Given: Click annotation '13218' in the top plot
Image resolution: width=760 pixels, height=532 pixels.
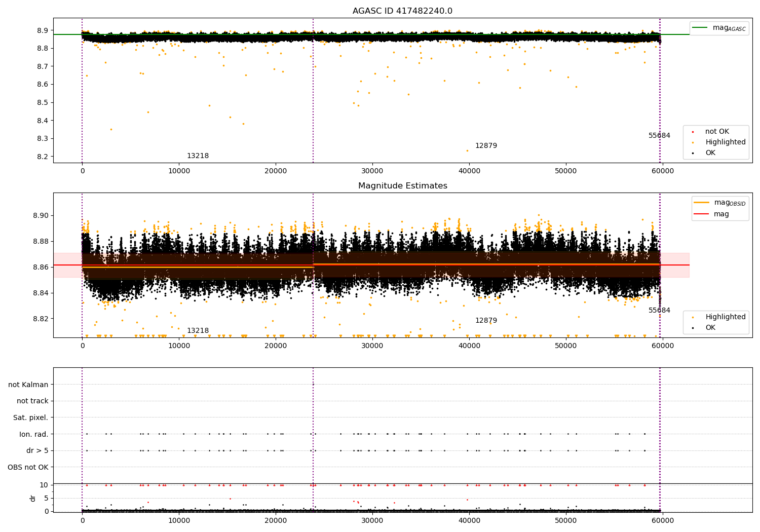Looking at the screenshot, I should coord(198,156).
